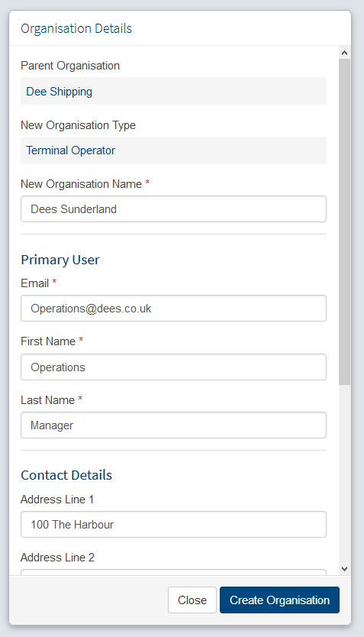Image resolution: width=364 pixels, height=637 pixels.
Task: Click the vertical scrollbar thumb
Action: pos(344,221)
